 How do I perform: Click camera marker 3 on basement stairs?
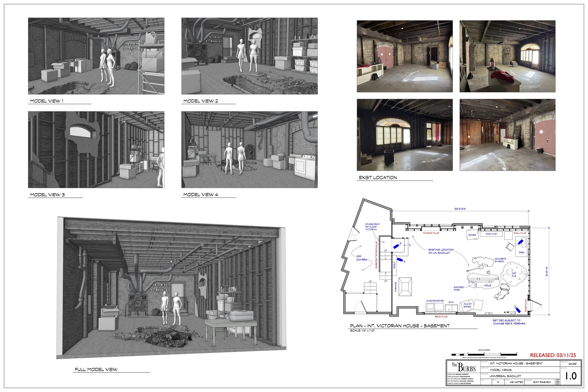(x=396, y=247)
